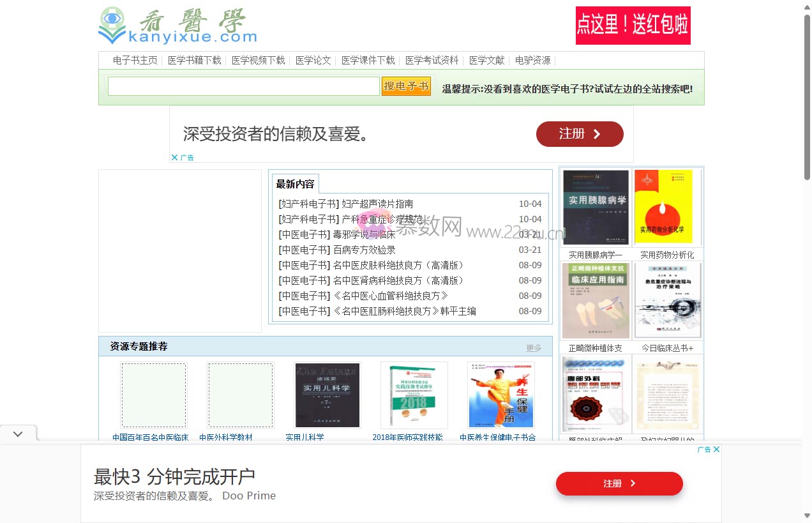This screenshot has width=812, height=523.
Task: Focus the ebook search input field
Action: (243, 86)
